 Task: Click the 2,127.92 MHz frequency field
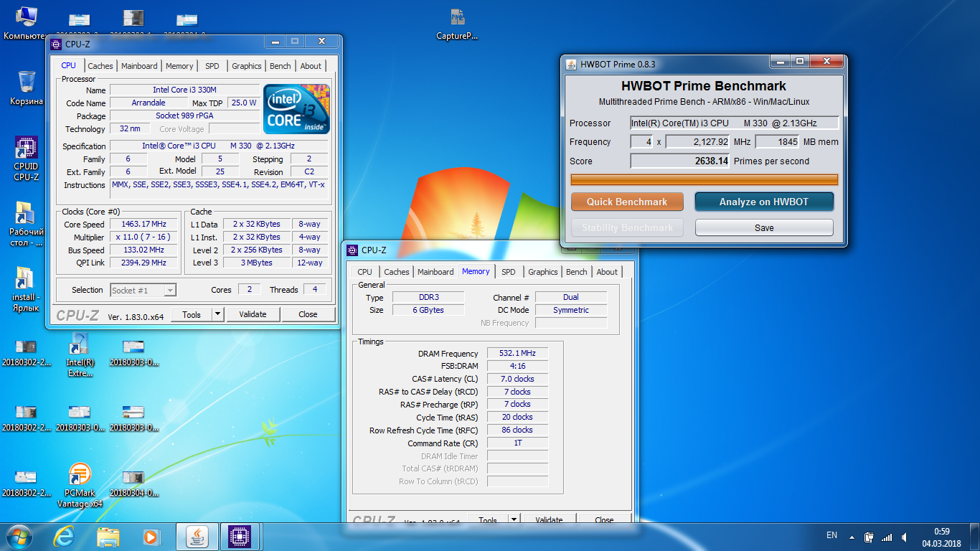[698, 142]
